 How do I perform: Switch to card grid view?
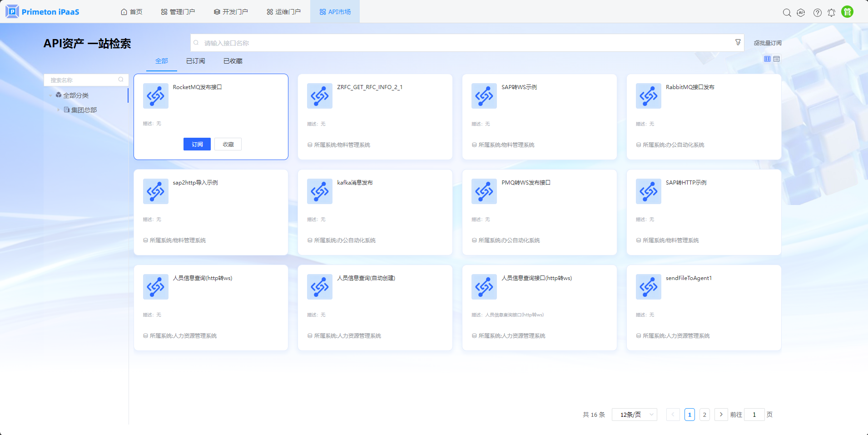pyautogui.click(x=767, y=59)
